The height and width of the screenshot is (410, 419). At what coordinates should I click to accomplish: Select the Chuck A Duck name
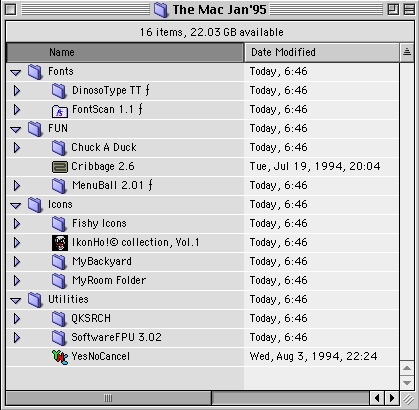click(104, 148)
